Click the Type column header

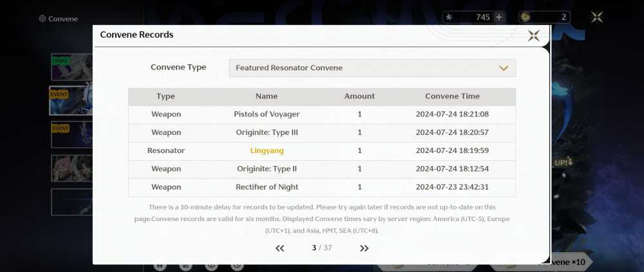pyautogui.click(x=166, y=96)
